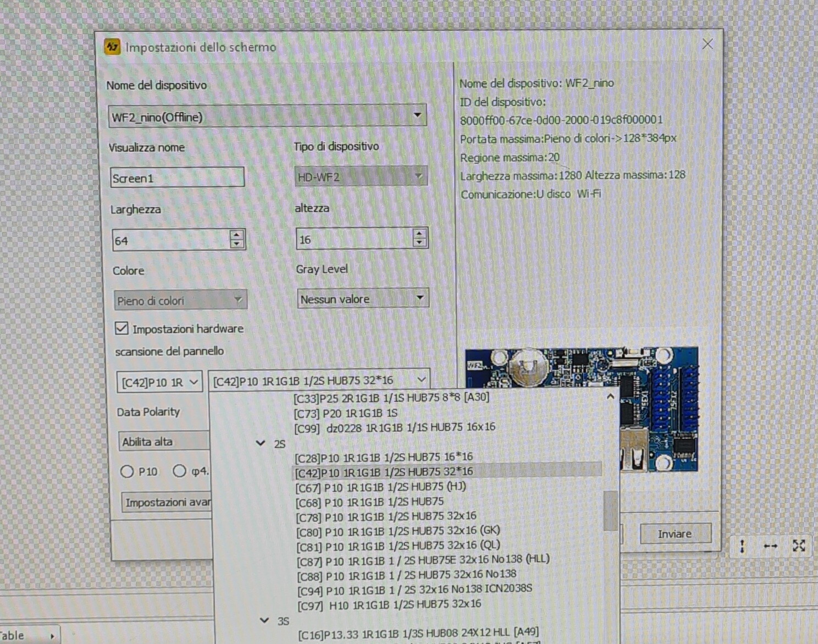The height and width of the screenshot is (644, 818).
Task: Select [C80] P10 1/2S HUB75 32x16 (GK)
Action: pyautogui.click(x=398, y=532)
